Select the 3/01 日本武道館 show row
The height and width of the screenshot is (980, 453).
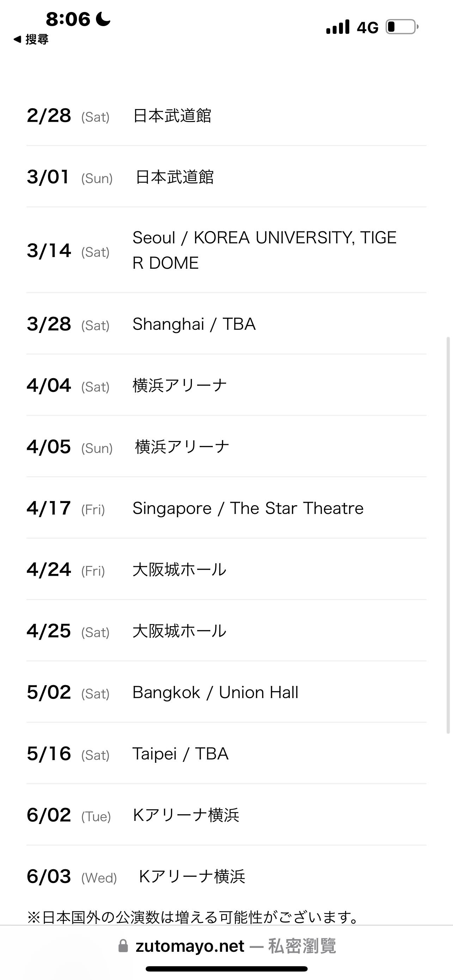pos(226,177)
